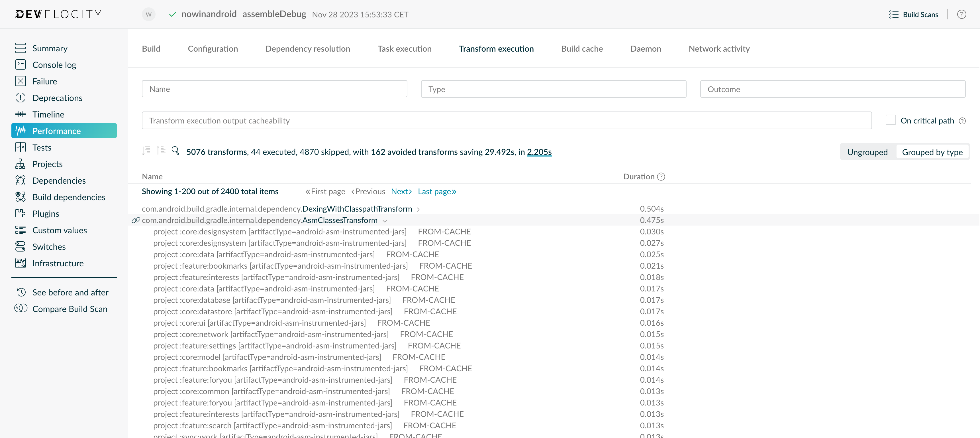This screenshot has height=438, width=980.
Task: Click the 2.205s duration link
Action: 539,152
